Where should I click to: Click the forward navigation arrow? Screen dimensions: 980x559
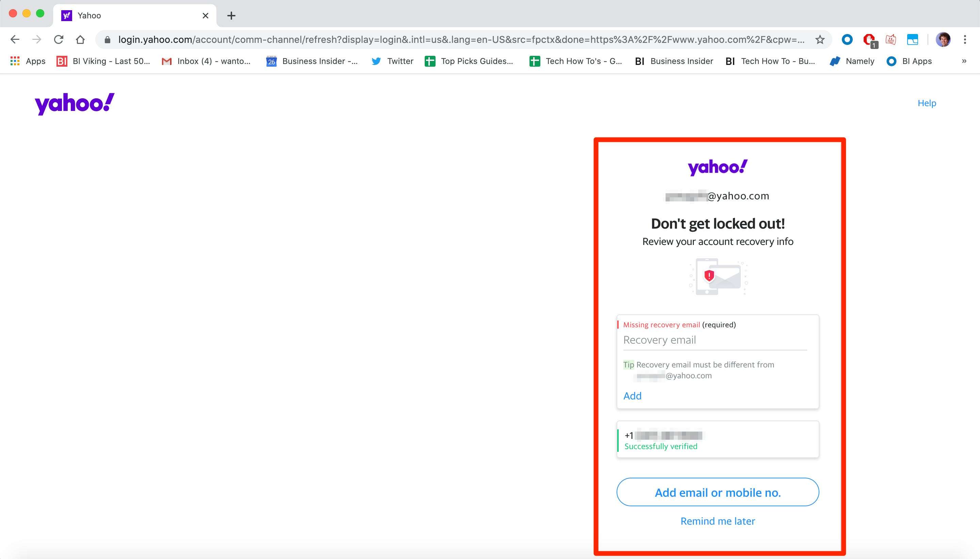pos(38,40)
